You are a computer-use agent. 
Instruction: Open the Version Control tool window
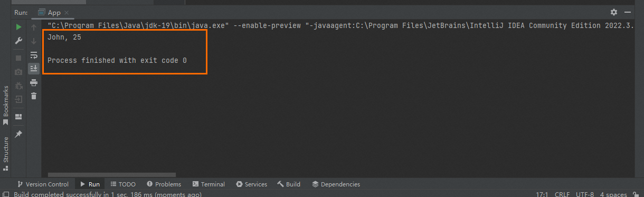coord(43,184)
